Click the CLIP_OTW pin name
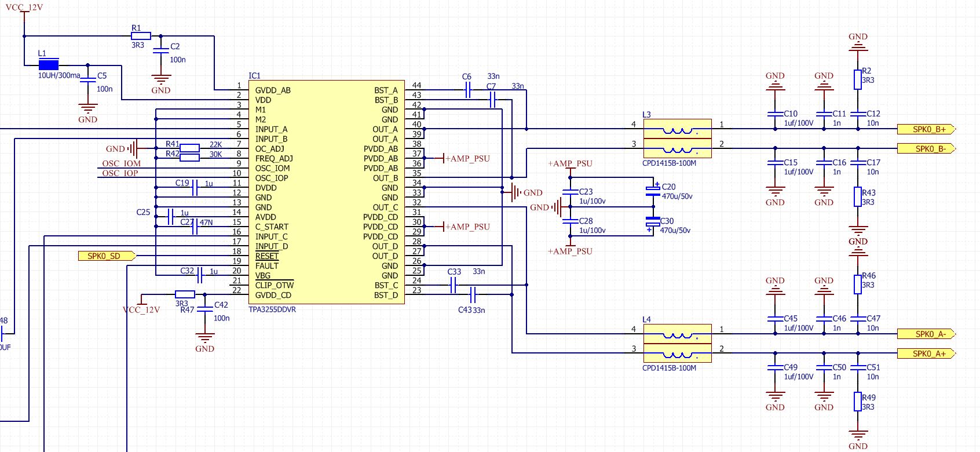The image size is (980, 452). (275, 285)
